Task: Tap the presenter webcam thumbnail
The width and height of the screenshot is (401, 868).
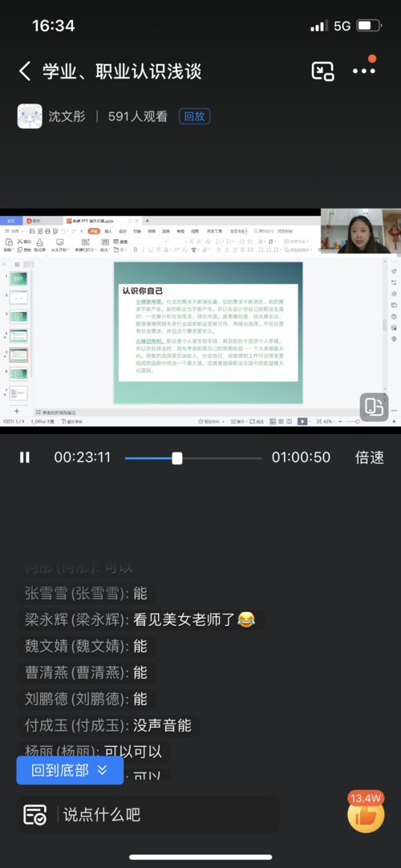Action: click(x=361, y=231)
